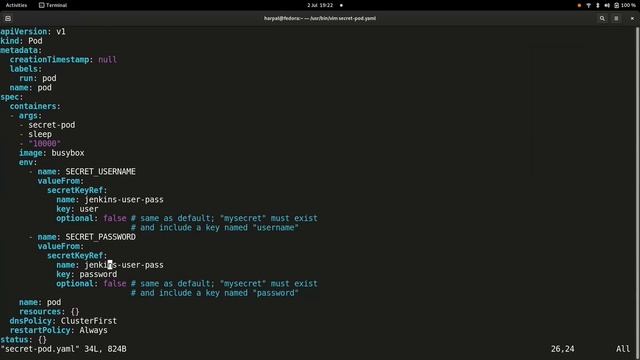The image size is (640, 360).
Task: Click the 'kind: Pod' line
Action: pyautogui.click(x=21, y=41)
